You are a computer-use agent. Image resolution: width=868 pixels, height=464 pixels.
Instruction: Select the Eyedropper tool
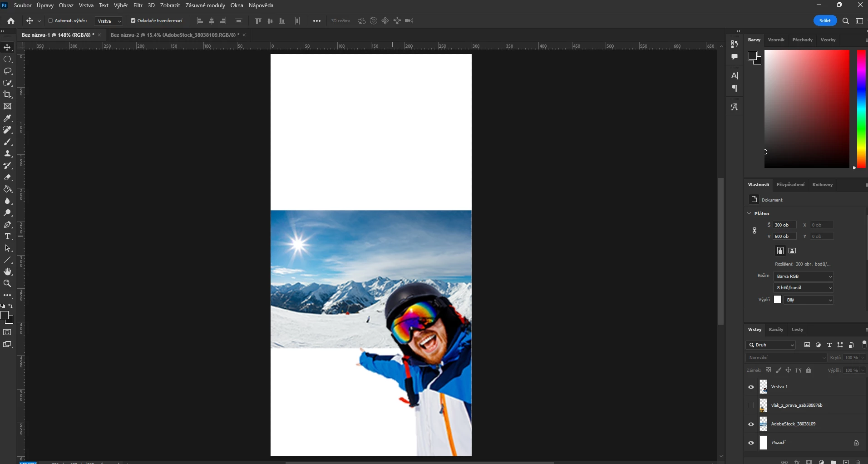tap(8, 118)
